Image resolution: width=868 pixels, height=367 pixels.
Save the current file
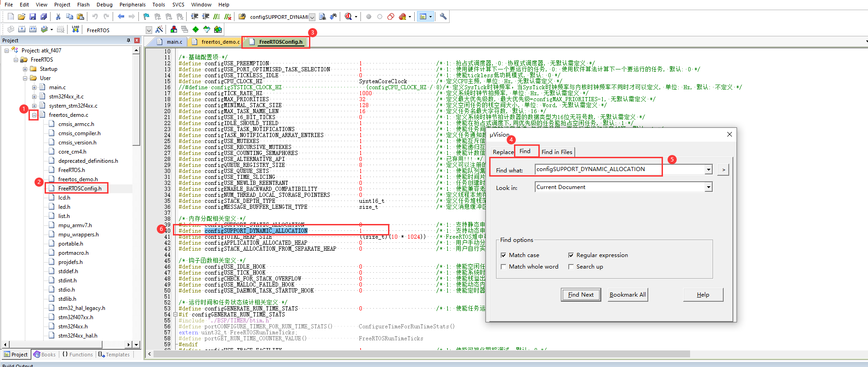[33, 17]
